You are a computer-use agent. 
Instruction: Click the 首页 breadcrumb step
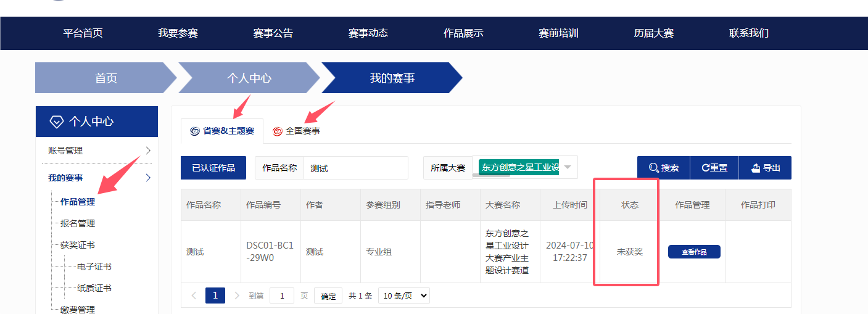[x=106, y=78]
